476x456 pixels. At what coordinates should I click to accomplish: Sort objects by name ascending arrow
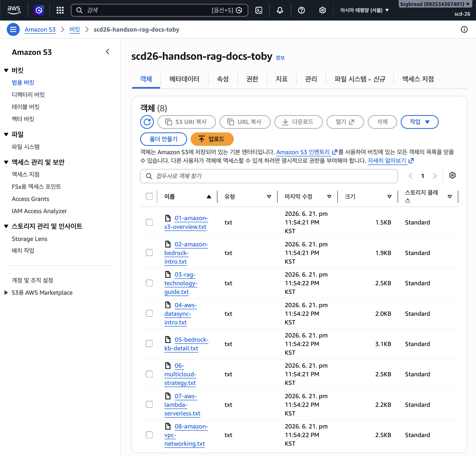209,197
